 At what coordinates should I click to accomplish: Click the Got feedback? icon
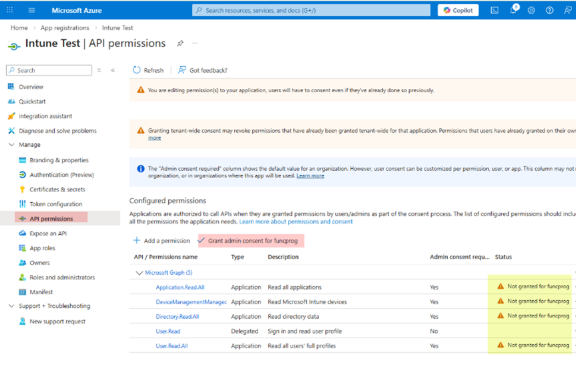[182, 70]
